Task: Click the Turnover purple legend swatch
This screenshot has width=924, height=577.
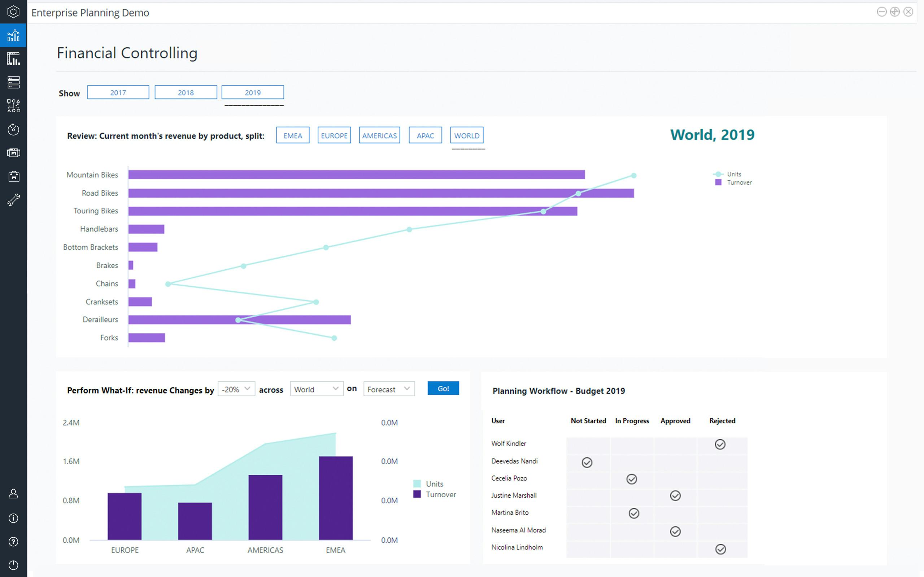Action: [x=718, y=182]
